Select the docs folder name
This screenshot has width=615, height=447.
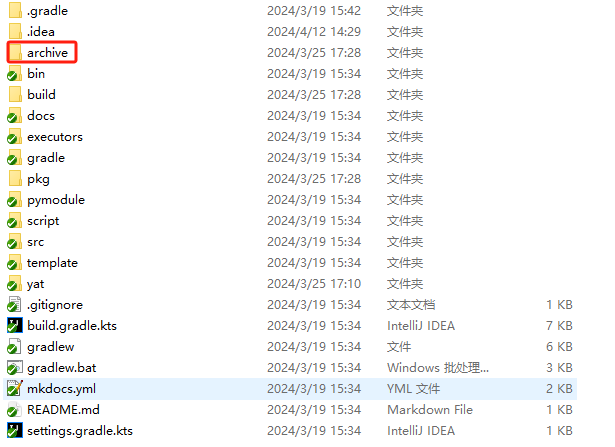[x=41, y=116]
